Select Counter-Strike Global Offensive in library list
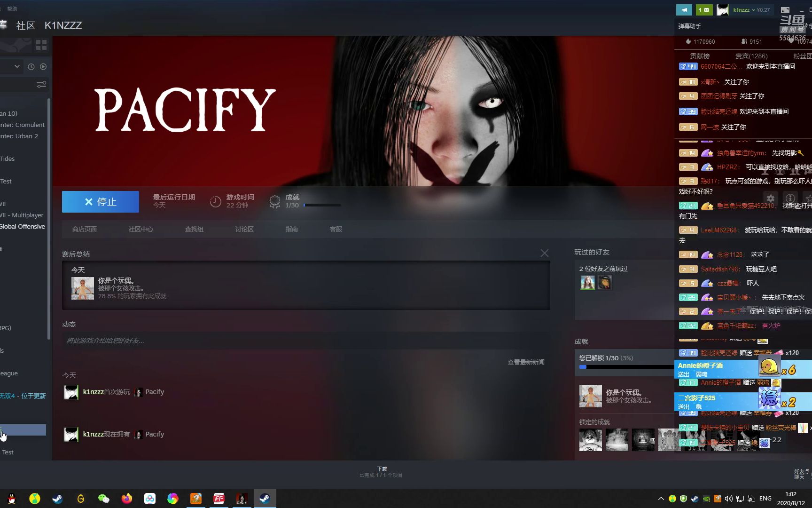Viewport: 812px width, 508px height. tap(23, 227)
